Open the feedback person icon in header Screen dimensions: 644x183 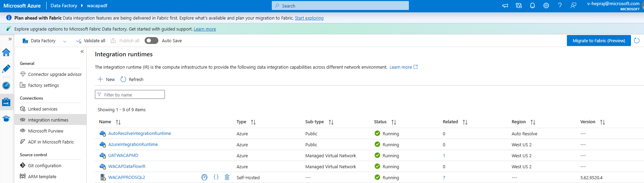573,5
